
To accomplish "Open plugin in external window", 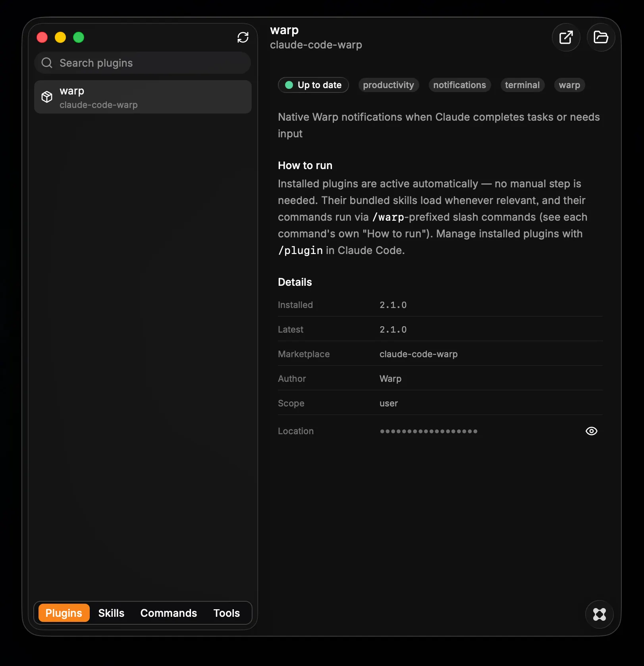I will [x=566, y=37].
